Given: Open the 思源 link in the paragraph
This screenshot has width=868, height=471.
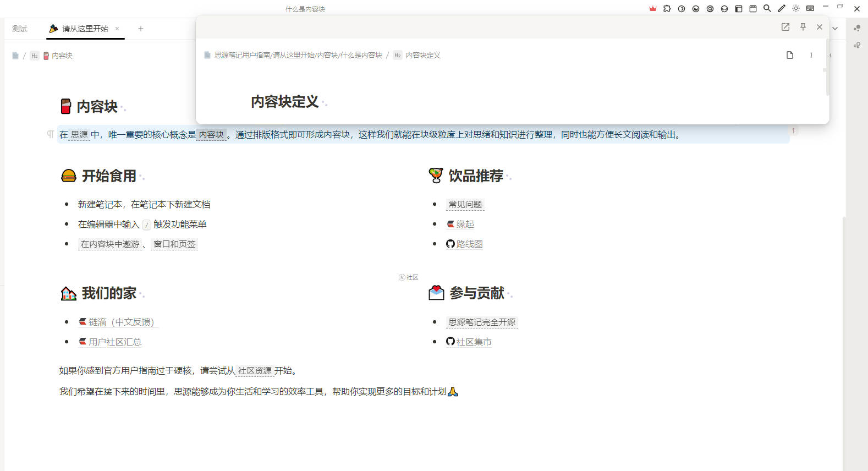Looking at the screenshot, I should point(79,134).
